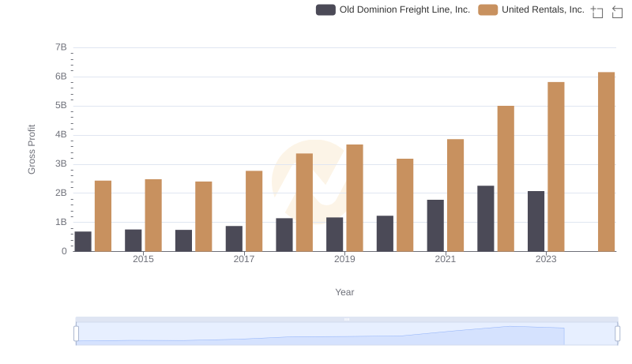
Task: Click the 2023 Old Dominion bar
Action: pyautogui.click(x=536, y=221)
